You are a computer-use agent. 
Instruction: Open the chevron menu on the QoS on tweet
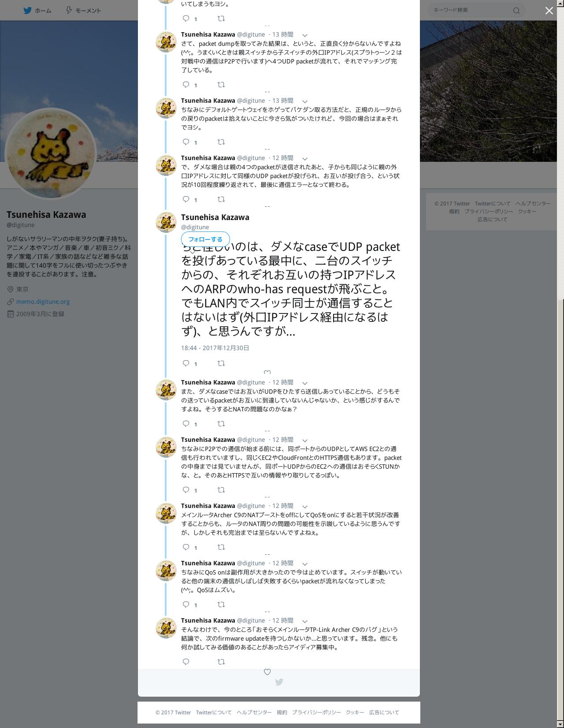pyautogui.click(x=304, y=564)
